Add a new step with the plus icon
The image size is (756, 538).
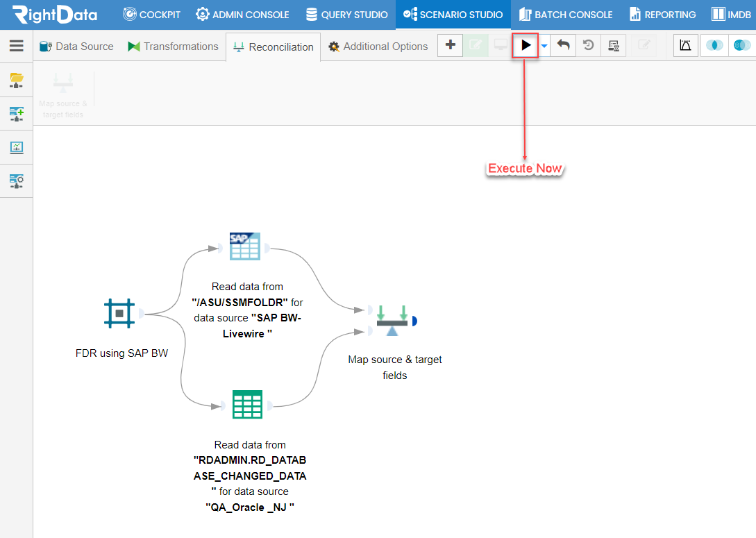click(450, 45)
